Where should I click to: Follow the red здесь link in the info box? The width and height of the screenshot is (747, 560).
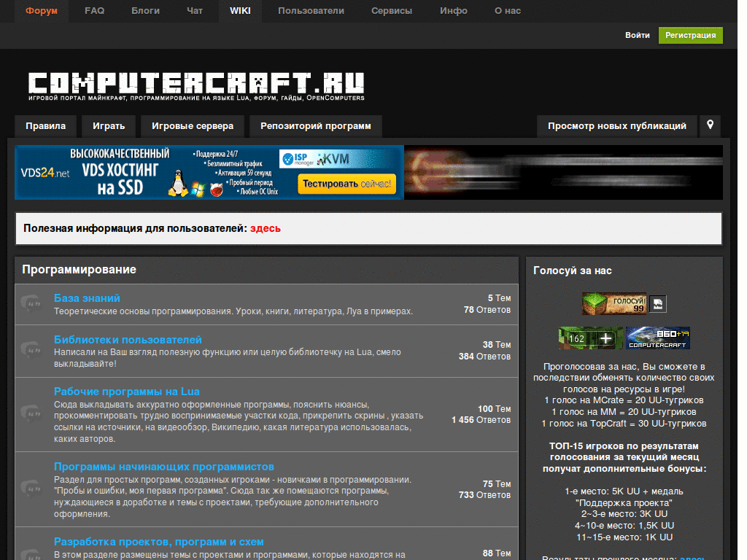point(266,228)
